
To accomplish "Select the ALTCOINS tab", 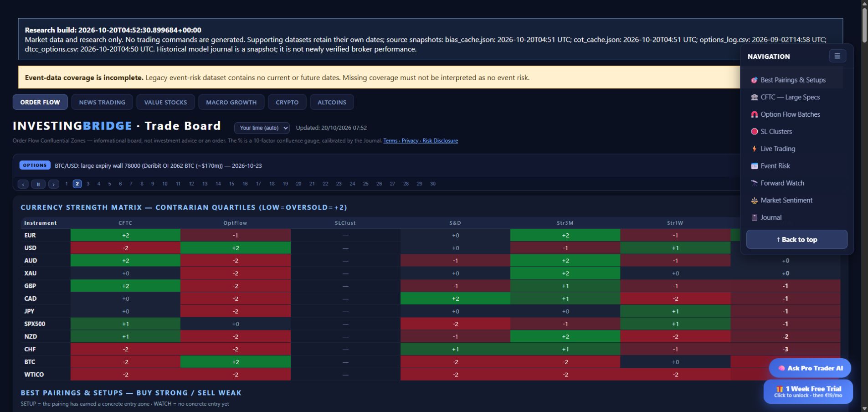I will coord(332,102).
